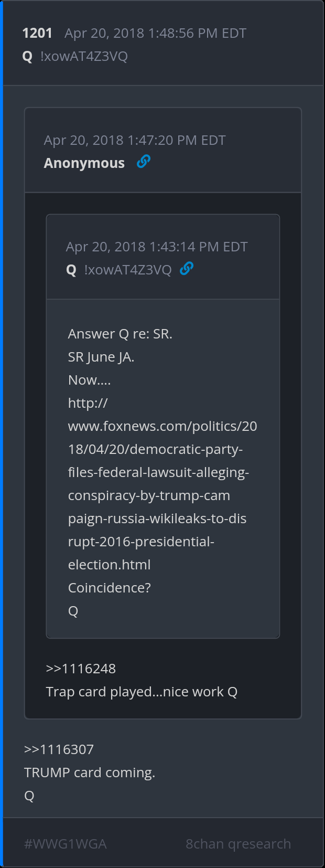The width and height of the screenshot is (325, 868).
Task: Click the "Coincidence?" line in nested quote
Action: click(110, 588)
